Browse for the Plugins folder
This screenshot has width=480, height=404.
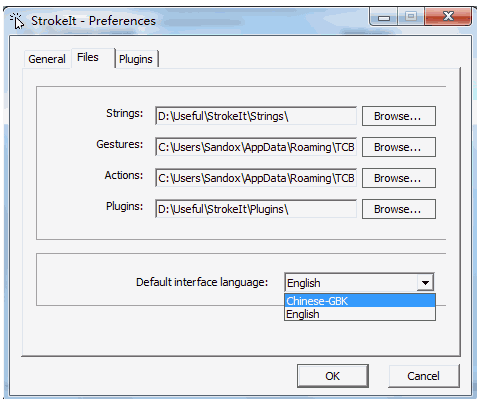pyautogui.click(x=399, y=209)
